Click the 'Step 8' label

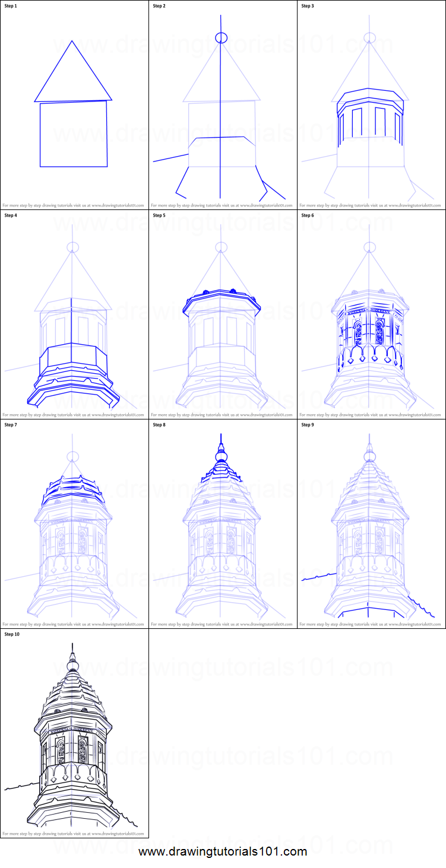pyautogui.click(x=160, y=425)
